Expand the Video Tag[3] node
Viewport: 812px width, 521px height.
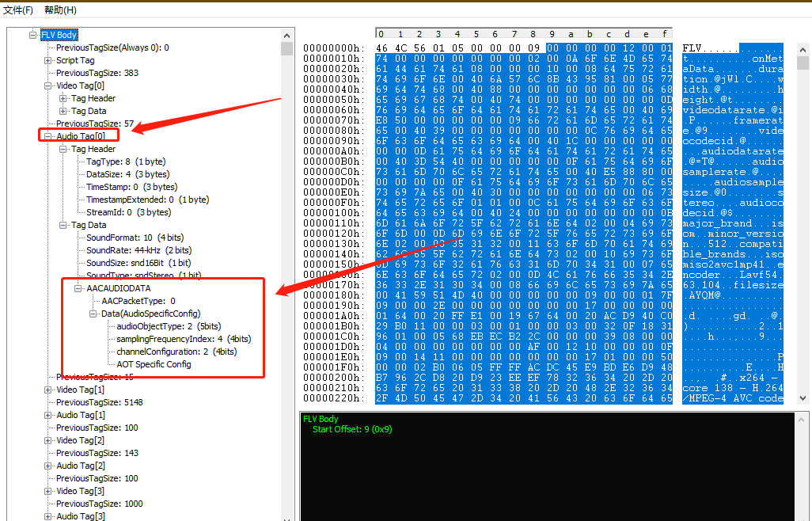pos(47,492)
